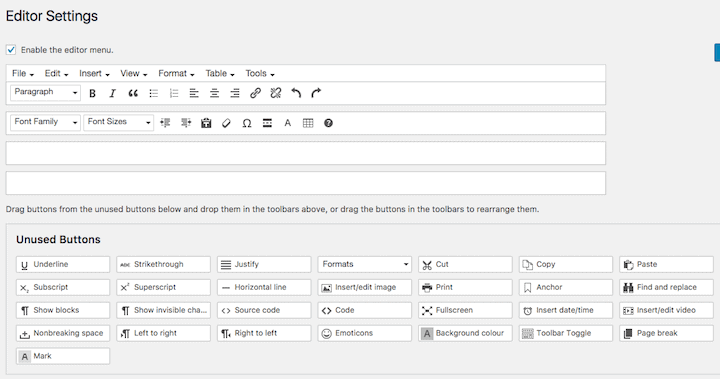Select the Clear formatting eraser icon
720x379 pixels.
(226, 123)
